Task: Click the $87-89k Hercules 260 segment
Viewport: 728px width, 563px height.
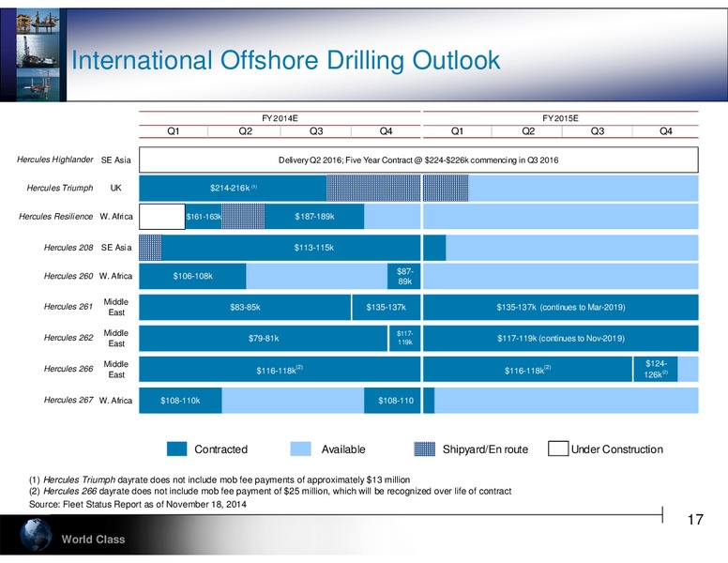Action: (404, 276)
